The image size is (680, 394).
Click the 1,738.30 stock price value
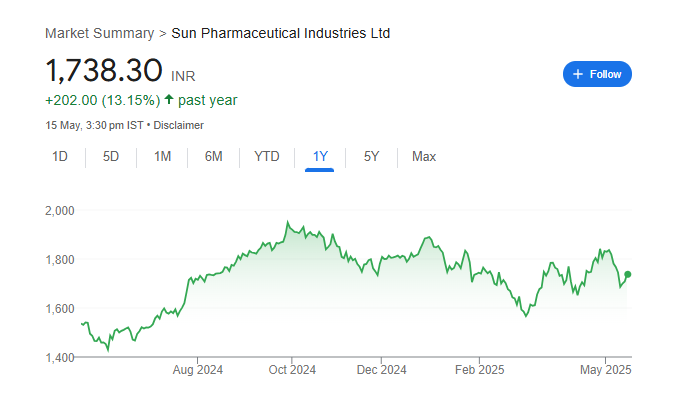[104, 71]
